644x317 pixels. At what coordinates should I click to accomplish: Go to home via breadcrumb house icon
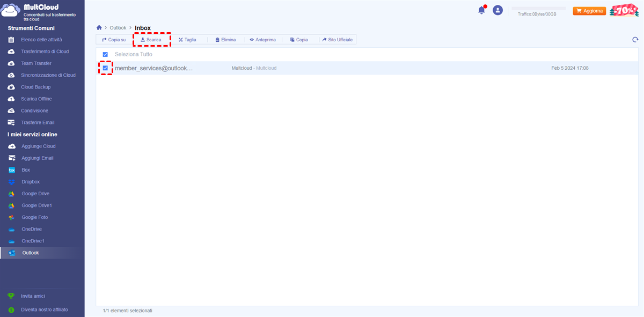(x=99, y=27)
